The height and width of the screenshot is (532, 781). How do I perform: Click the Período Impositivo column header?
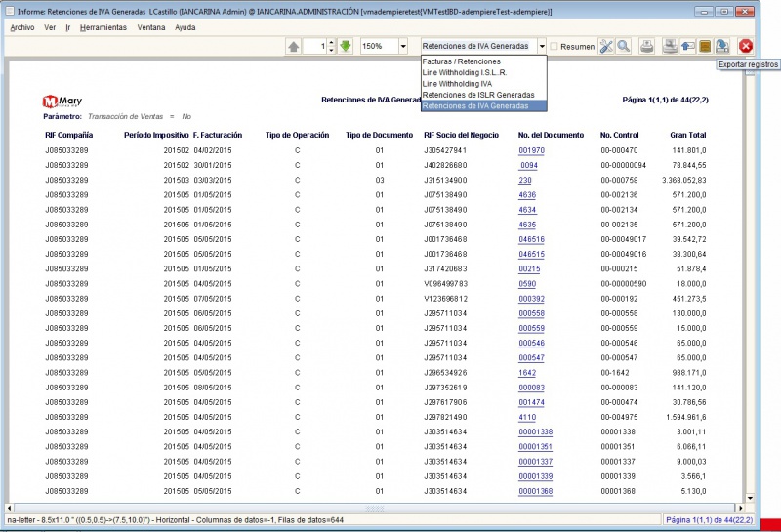156,135
